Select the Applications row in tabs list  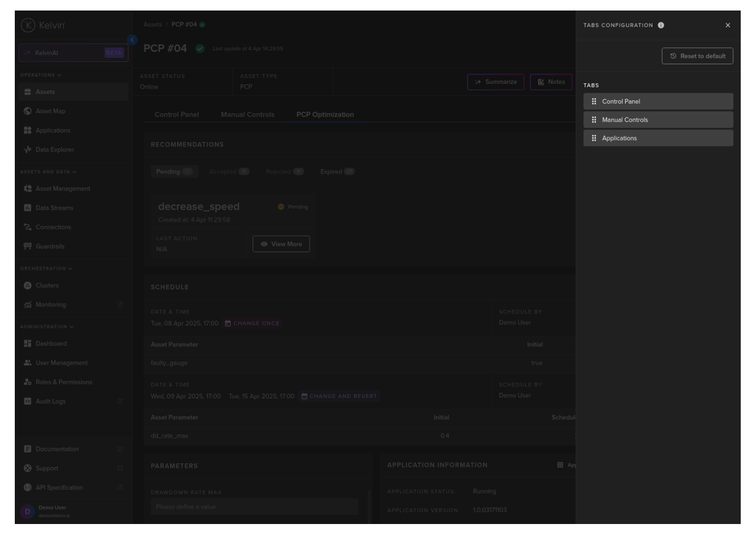658,138
